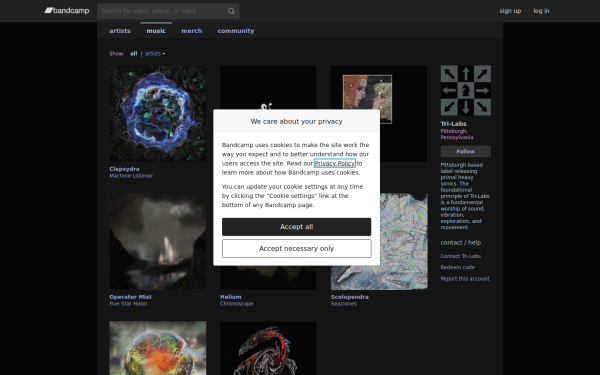This screenshot has width=600, height=375.
Task: Click Accept necessary only button
Action: coord(297,248)
